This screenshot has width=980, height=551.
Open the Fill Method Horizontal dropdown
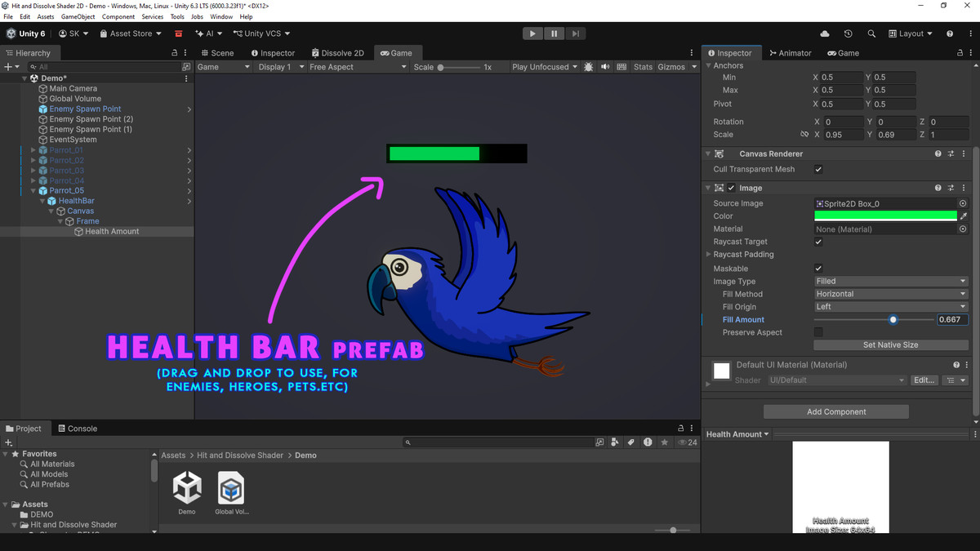click(891, 294)
